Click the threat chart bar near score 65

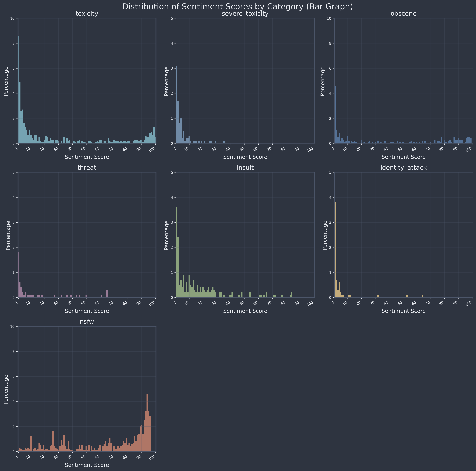[x=107, y=294]
